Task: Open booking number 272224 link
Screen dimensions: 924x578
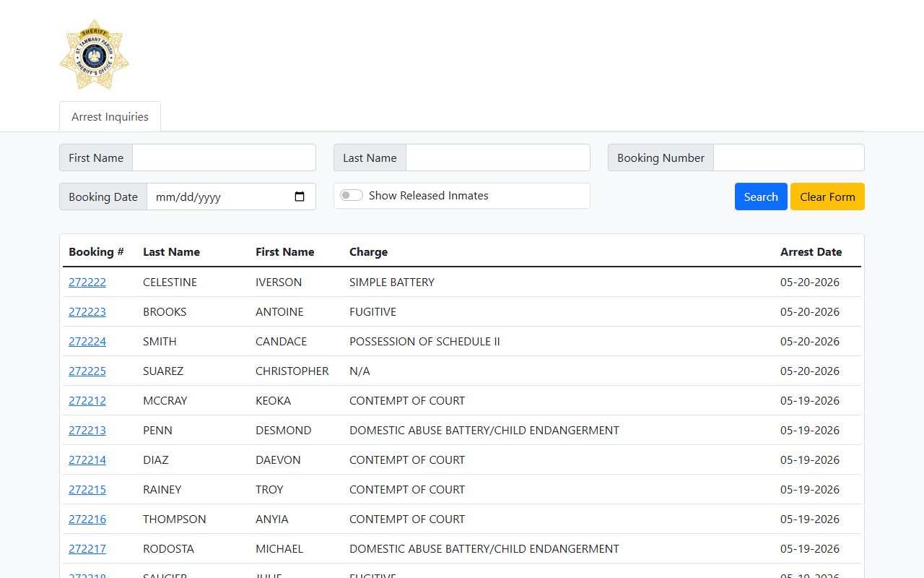Action: (87, 341)
